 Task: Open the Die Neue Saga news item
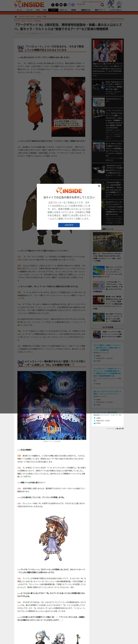point(108,302)
